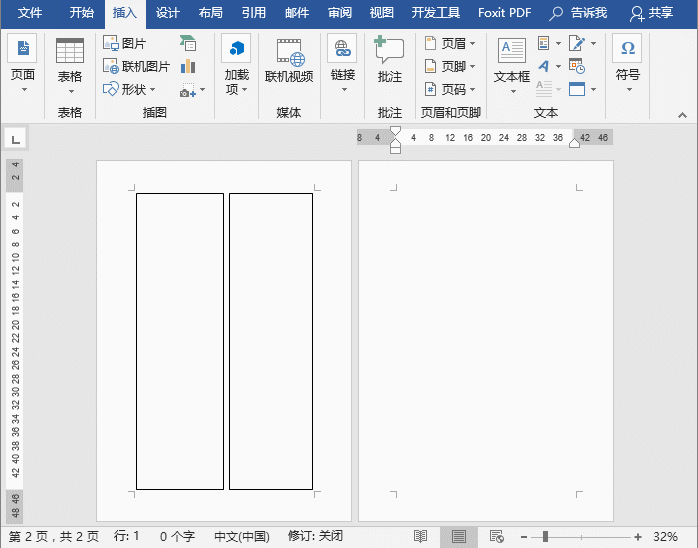Toggle track changes via 修订: 关闭
The width and height of the screenshot is (698, 548).
(x=315, y=537)
